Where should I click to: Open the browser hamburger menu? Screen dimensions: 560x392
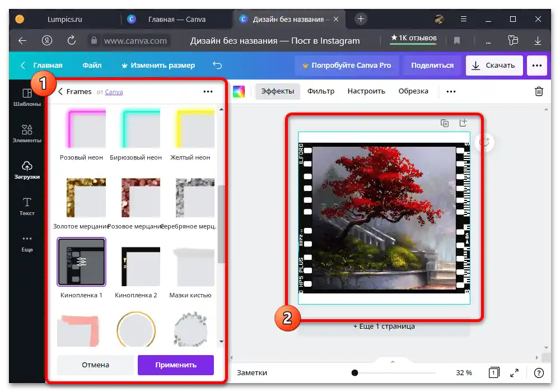coord(464,19)
